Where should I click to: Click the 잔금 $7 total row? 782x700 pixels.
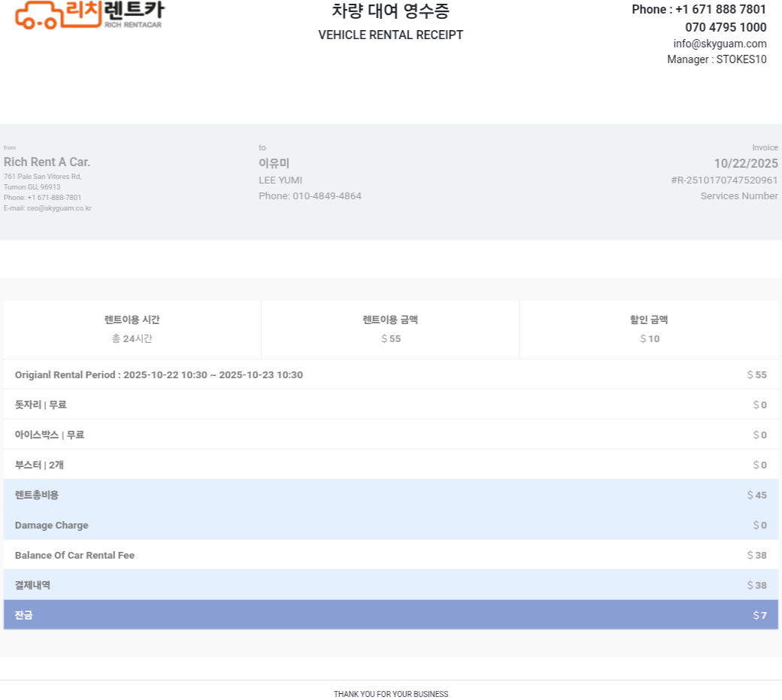click(x=390, y=615)
